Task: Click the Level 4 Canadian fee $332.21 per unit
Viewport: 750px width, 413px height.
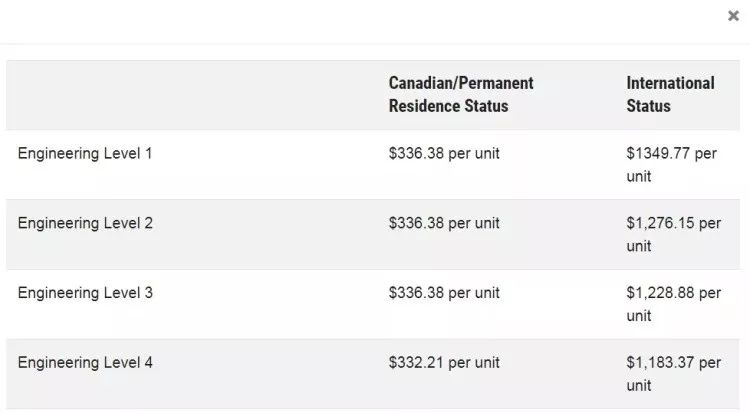Action: 444,363
